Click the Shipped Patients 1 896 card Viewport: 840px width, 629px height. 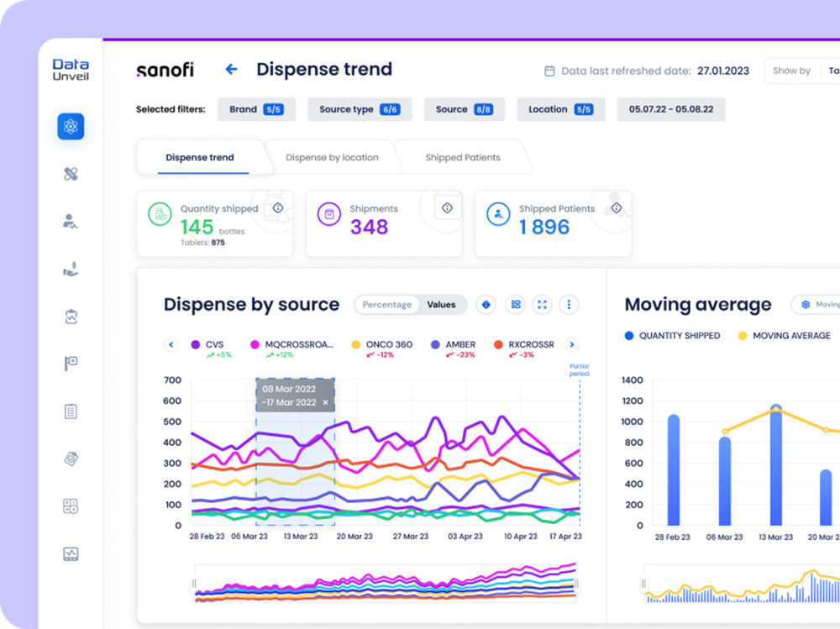click(554, 223)
